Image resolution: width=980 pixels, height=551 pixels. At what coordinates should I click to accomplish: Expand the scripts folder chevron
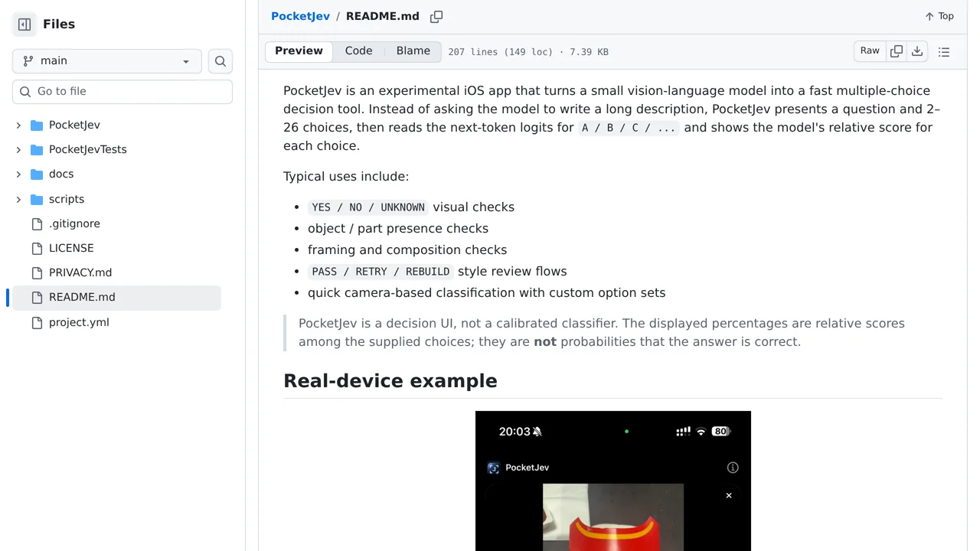tap(18, 199)
